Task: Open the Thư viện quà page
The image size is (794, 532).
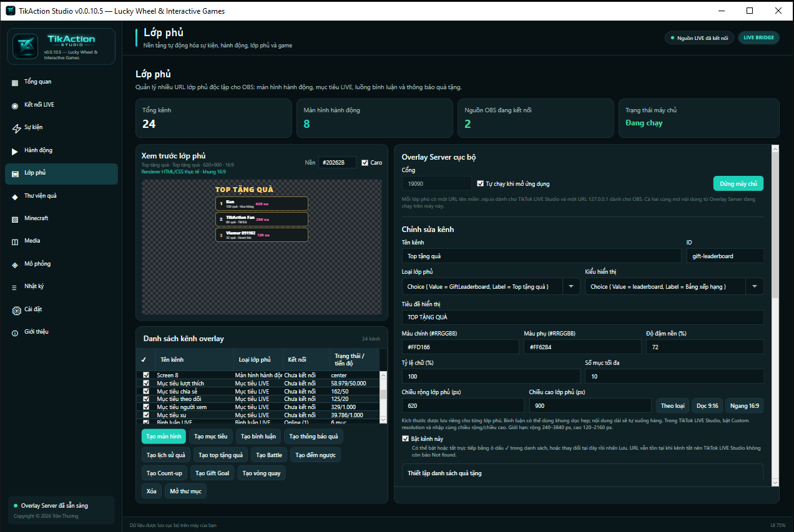Action: [61, 196]
